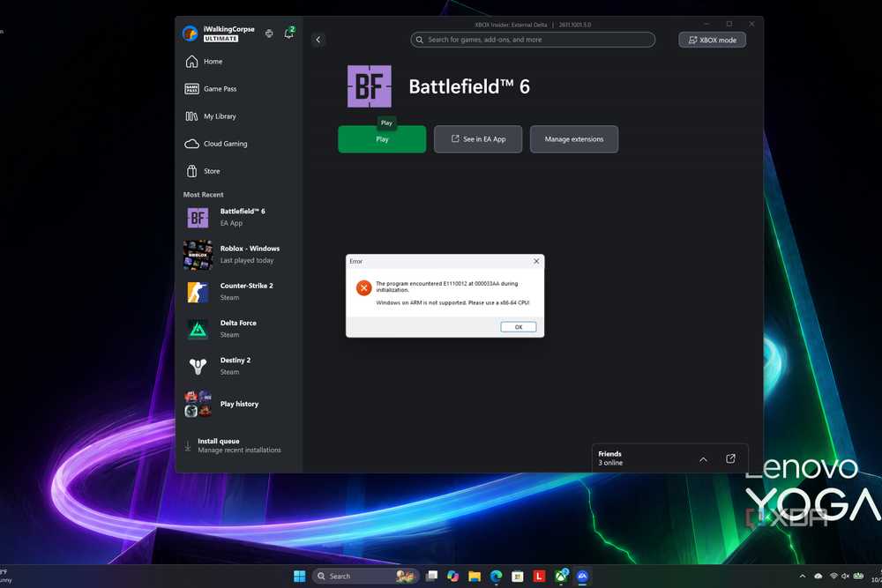Open Xbox app from the taskbar

point(561,576)
